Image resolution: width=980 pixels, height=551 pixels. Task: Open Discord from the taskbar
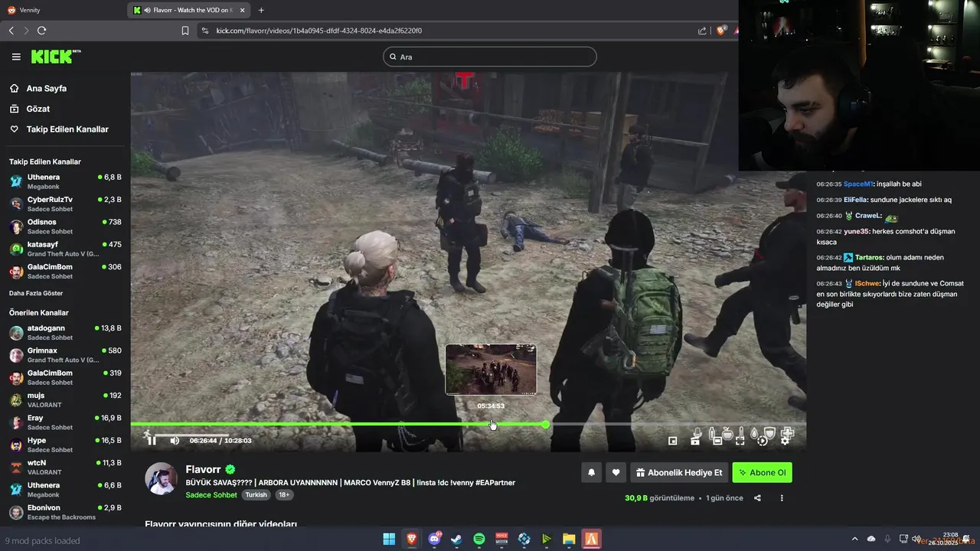click(435, 539)
